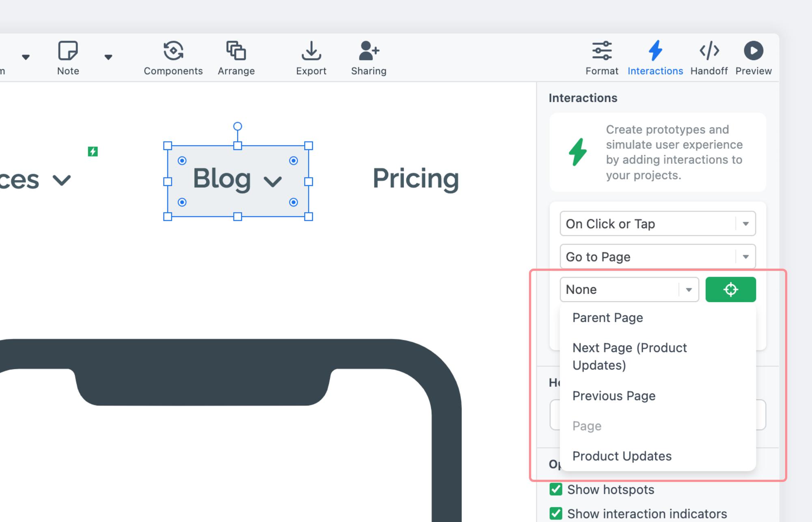
Task: Open the On Click or Tap trigger dropdown
Action: coord(658,223)
